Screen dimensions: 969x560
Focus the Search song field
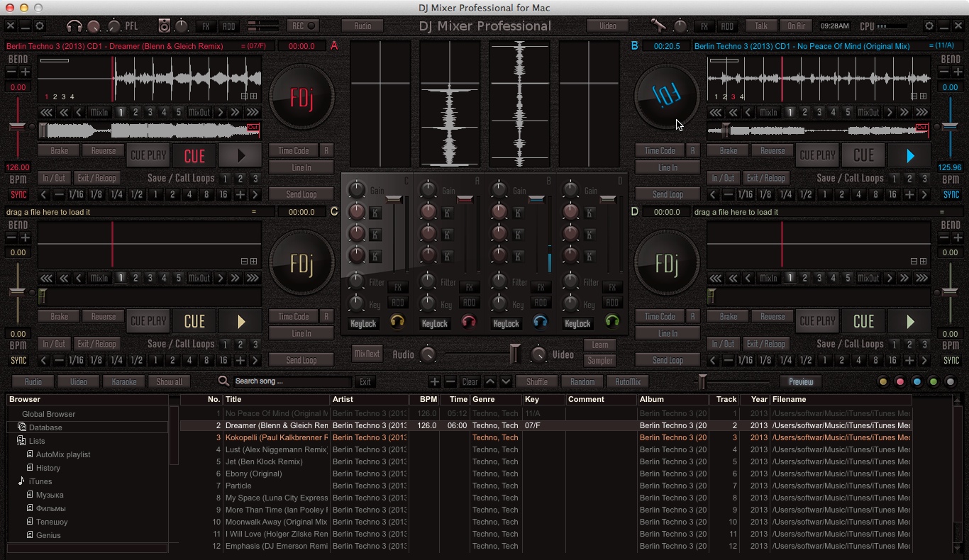point(292,381)
